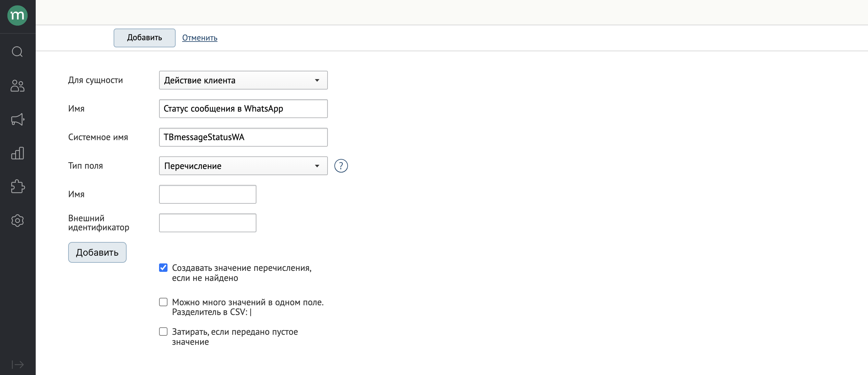Focus Системное имя input field

click(x=243, y=137)
